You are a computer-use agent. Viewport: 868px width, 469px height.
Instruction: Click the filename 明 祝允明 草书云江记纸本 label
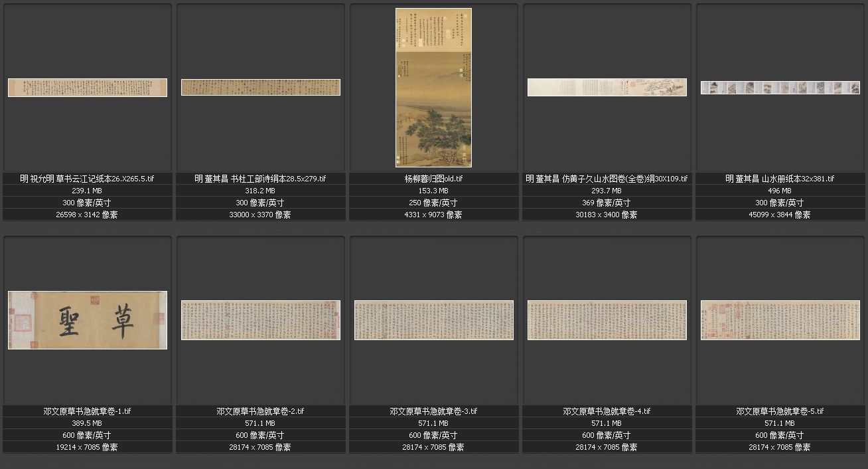[x=87, y=179]
